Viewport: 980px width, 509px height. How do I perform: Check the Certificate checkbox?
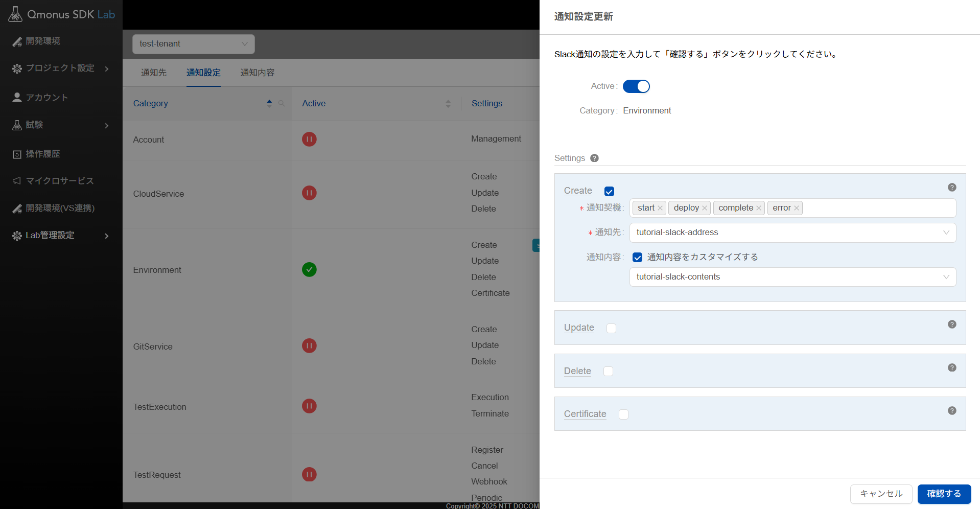tap(623, 414)
